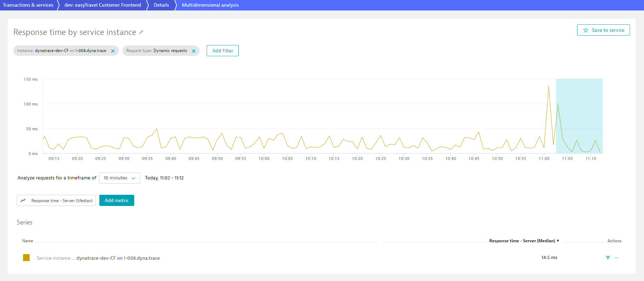
Task: Click the Actions column header
Action: pos(614,241)
